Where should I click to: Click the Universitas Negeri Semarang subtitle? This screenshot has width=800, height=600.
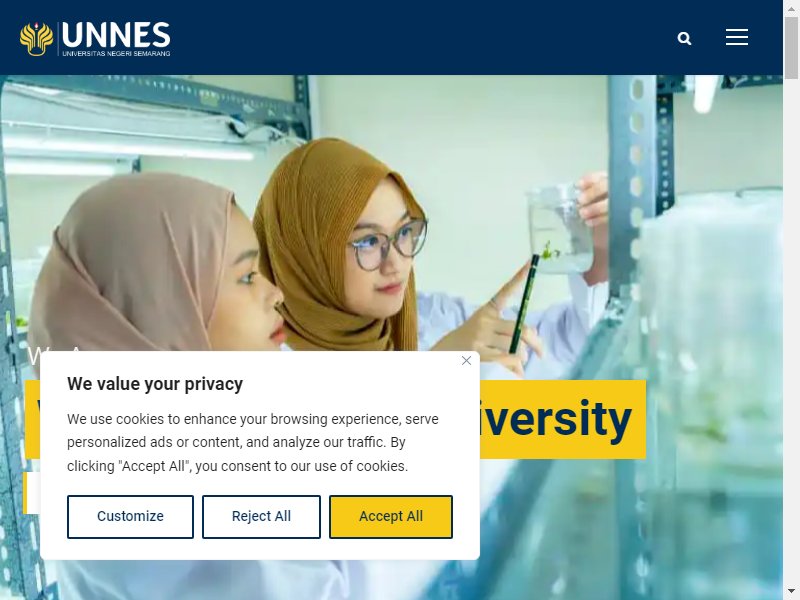[x=116, y=53]
